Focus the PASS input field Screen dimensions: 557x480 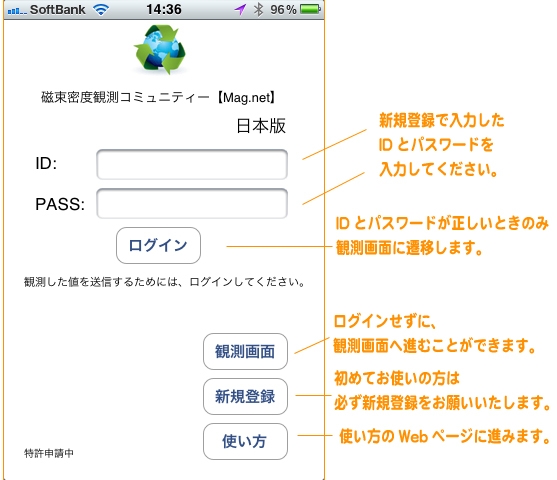tap(192, 203)
